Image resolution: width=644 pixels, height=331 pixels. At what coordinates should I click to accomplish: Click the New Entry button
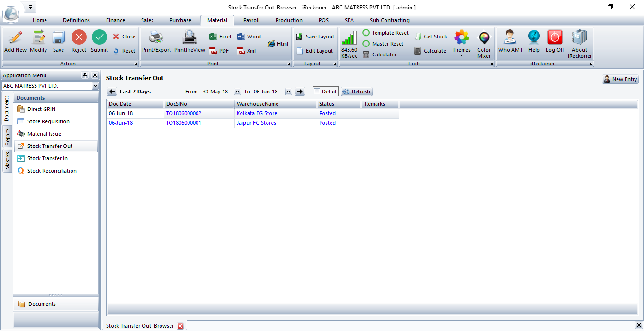[x=620, y=79]
